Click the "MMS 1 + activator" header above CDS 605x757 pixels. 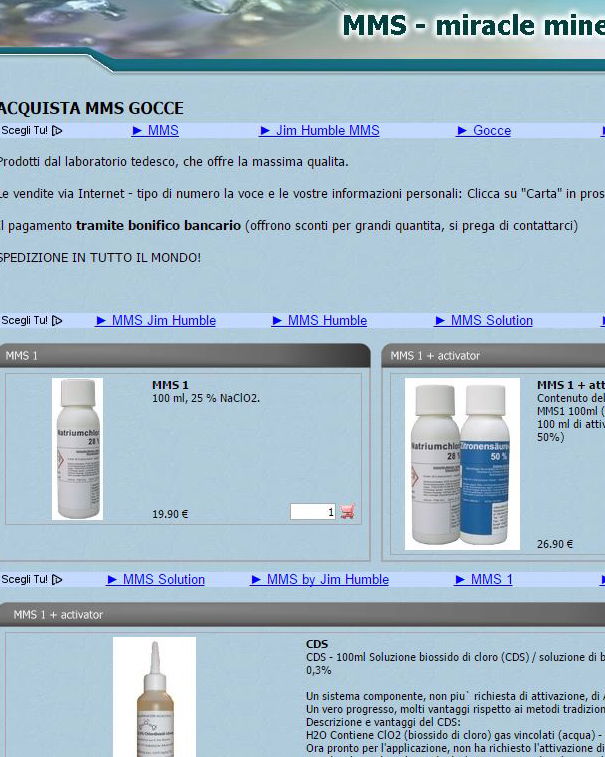300,614
